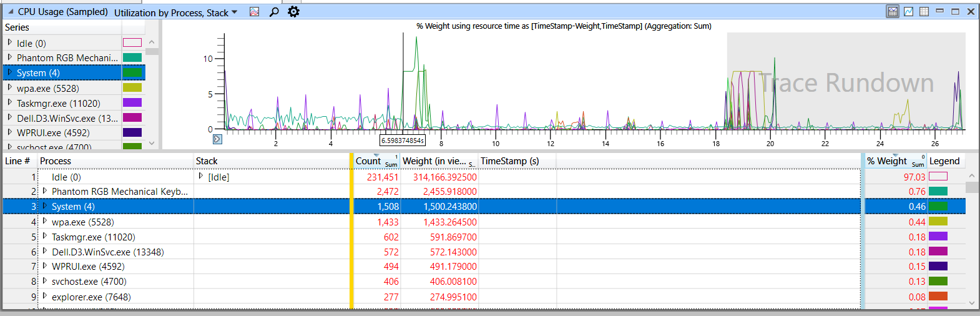Click legend swatch for Taskmgr.exe table row
The image size is (980, 316).
click(938, 237)
